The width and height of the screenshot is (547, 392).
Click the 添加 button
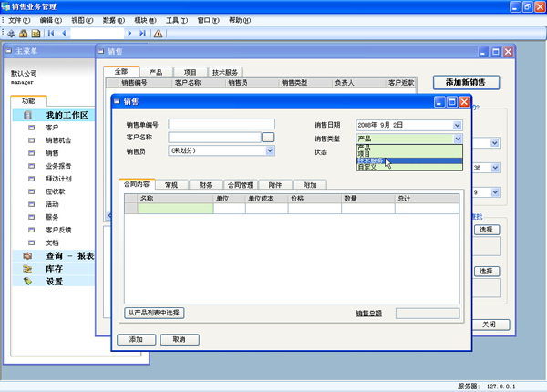(136, 339)
